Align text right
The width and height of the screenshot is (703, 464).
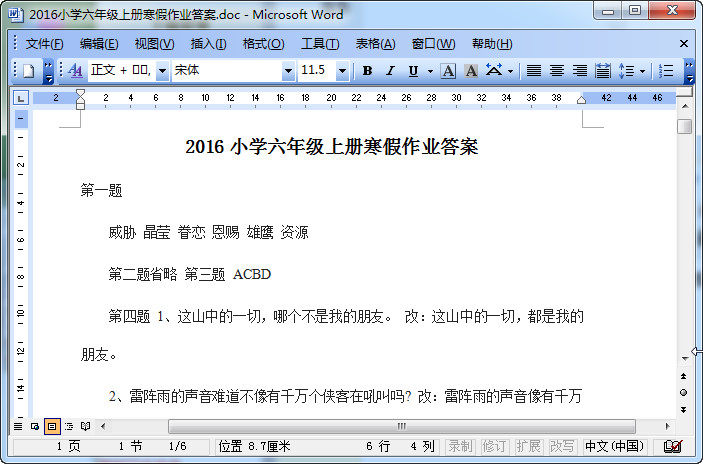[579, 71]
